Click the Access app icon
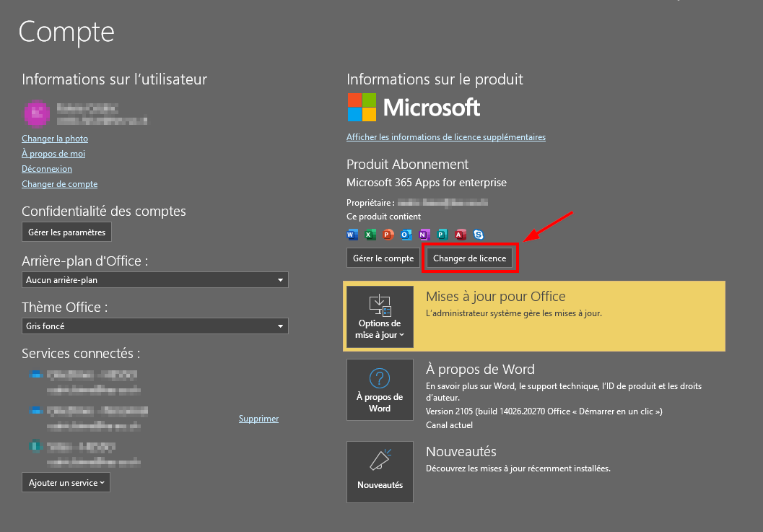Viewport: 763px width, 532px height. (x=461, y=235)
